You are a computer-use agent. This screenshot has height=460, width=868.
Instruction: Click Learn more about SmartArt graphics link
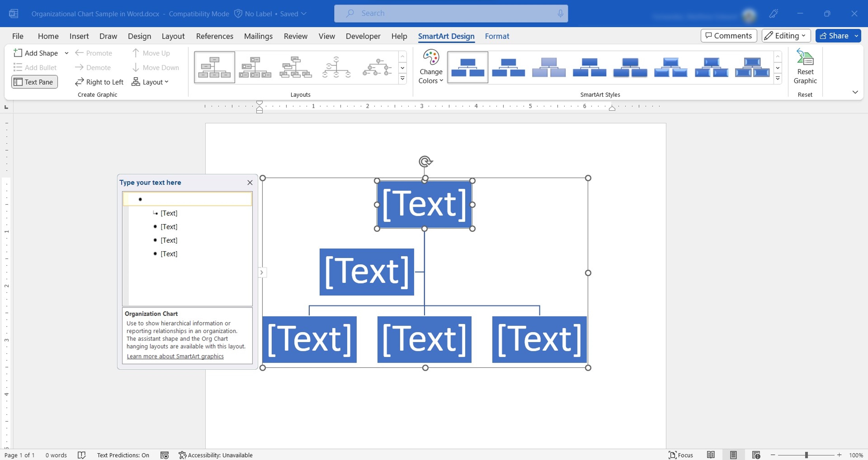click(x=175, y=356)
